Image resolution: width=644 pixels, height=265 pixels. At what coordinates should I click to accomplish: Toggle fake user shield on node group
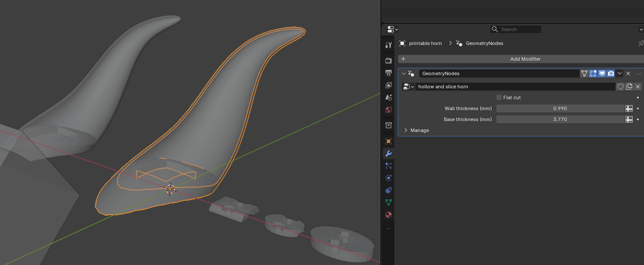pyautogui.click(x=620, y=87)
